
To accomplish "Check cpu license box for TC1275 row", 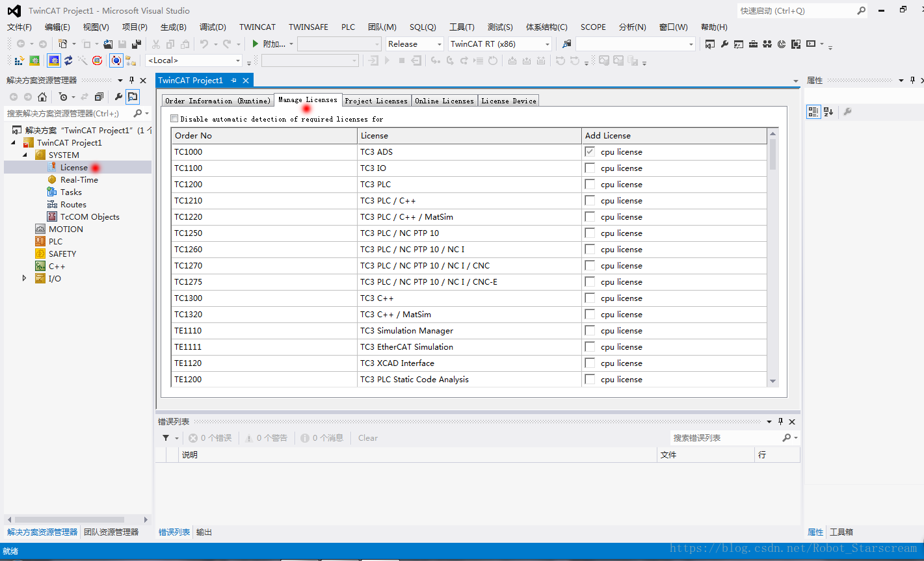I will pyautogui.click(x=590, y=281).
